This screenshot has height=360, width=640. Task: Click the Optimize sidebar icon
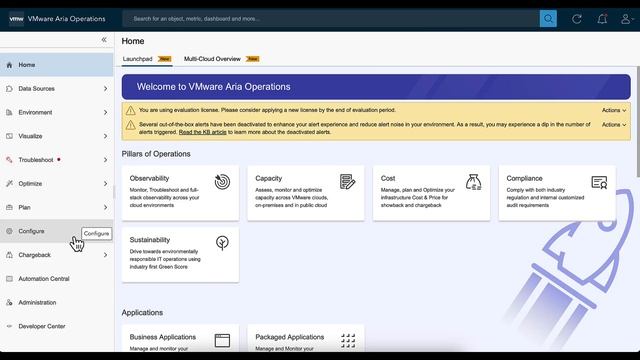pyautogui.click(x=9, y=183)
